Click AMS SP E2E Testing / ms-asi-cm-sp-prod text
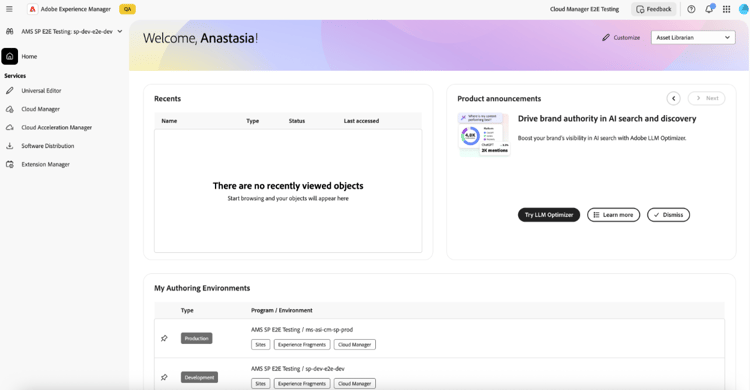 (302, 330)
